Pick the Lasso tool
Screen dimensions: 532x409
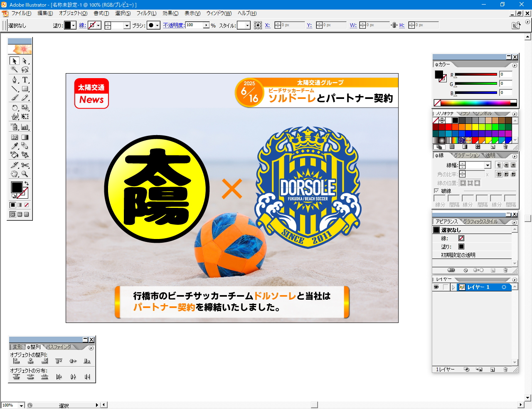click(x=25, y=69)
